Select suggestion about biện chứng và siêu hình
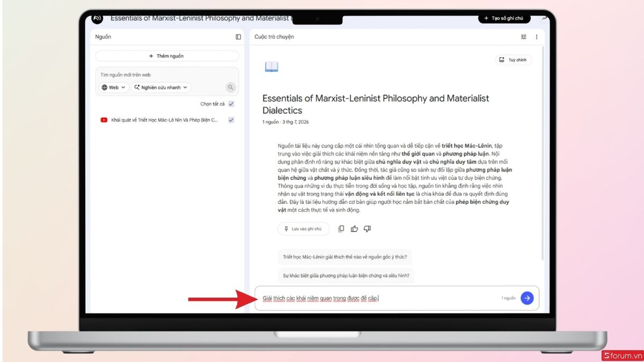Screen dimensions: 644x362 (346, 276)
